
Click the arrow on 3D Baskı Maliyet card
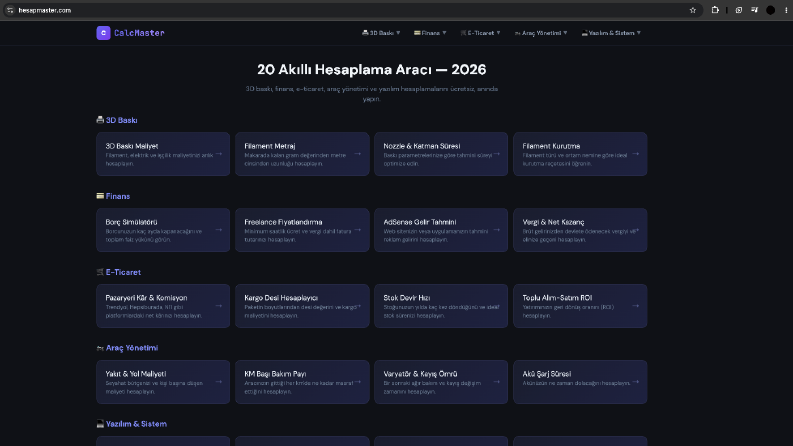(218, 154)
